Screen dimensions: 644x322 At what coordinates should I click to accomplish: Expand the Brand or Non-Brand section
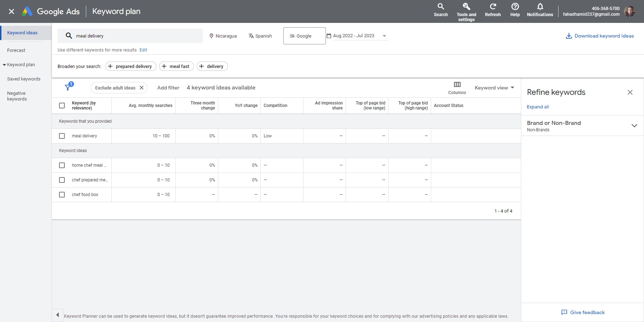point(634,126)
